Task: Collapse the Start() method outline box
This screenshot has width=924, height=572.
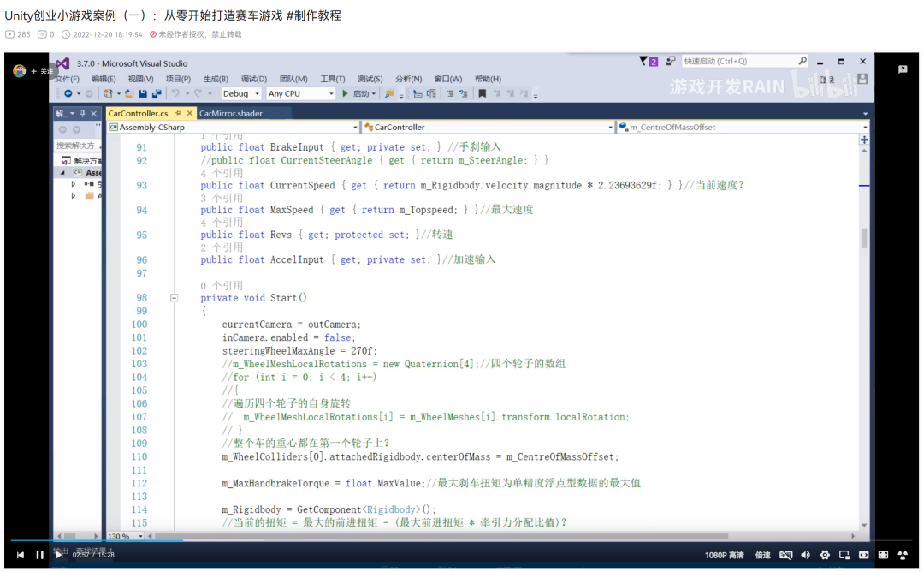Action: pyautogui.click(x=174, y=298)
